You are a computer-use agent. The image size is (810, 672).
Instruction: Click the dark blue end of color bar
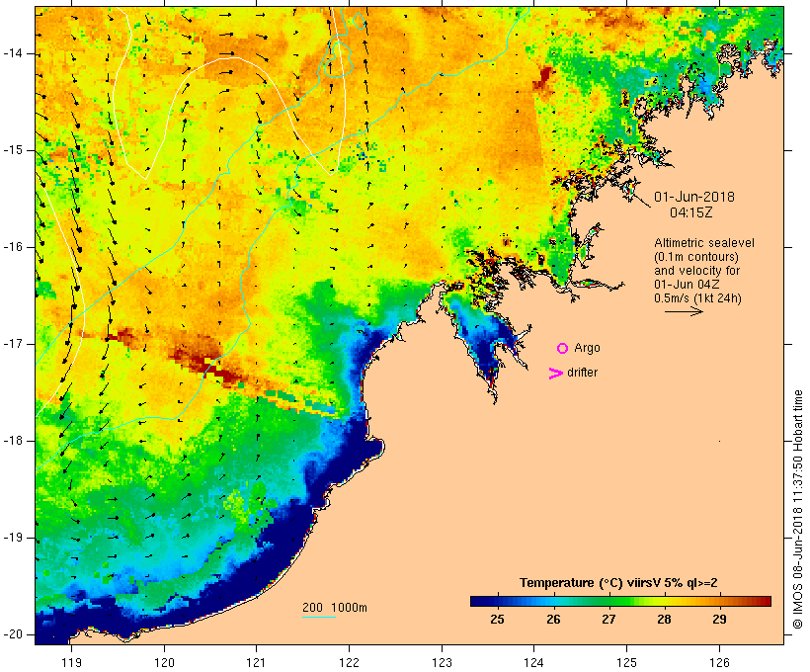click(x=476, y=601)
